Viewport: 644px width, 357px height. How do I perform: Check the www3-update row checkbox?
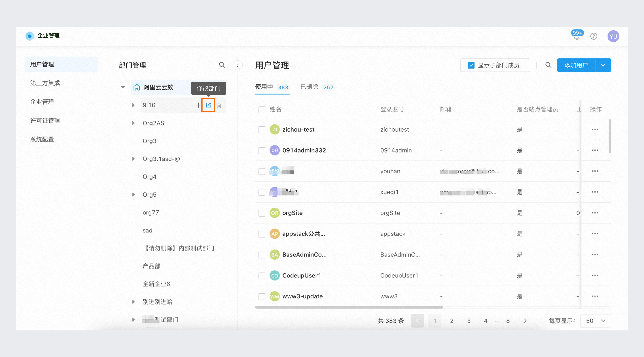262,297
